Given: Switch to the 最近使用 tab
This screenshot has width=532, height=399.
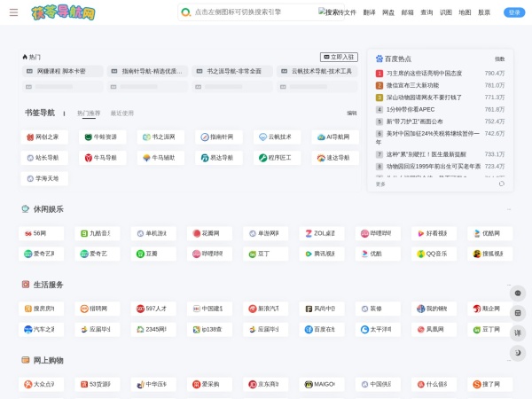Looking at the screenshot, I should click(122, 113).
